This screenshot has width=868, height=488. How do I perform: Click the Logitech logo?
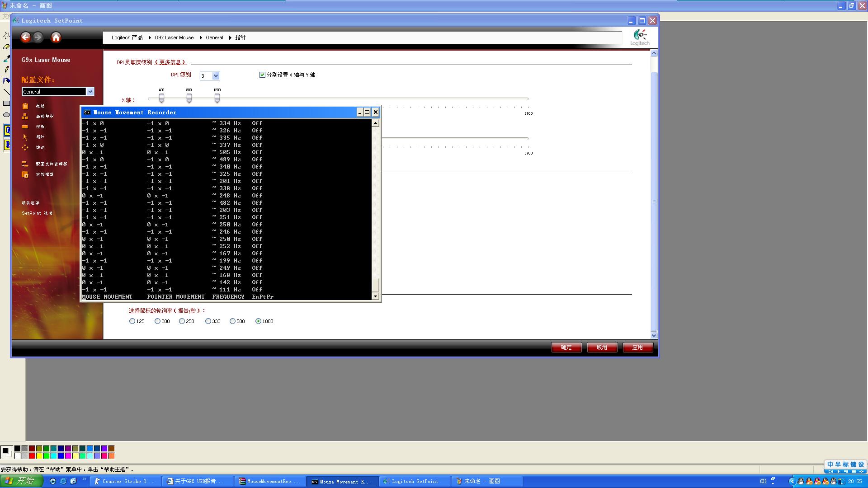point(640,38)
